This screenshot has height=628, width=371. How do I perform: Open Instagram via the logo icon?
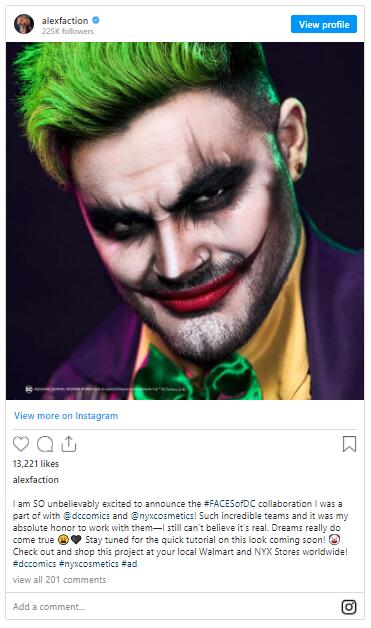[349, 607]
